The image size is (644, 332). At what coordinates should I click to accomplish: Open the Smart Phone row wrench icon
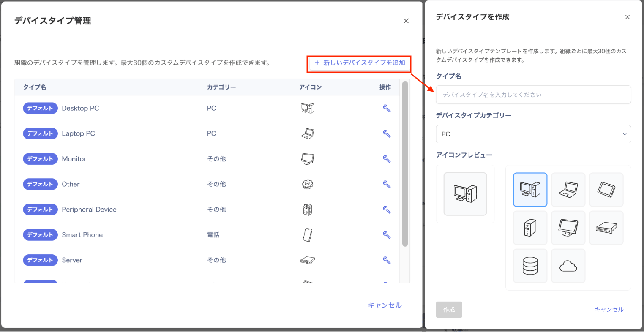pos(386,235)
